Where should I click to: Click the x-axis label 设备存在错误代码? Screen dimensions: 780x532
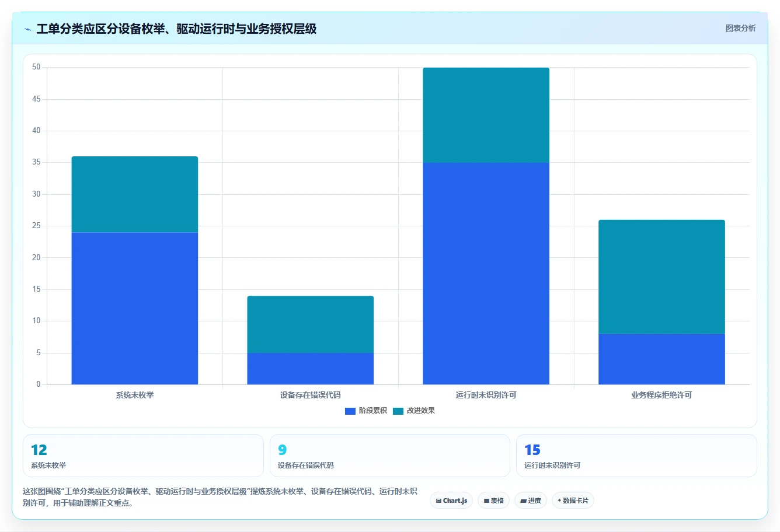[x=311, y=395]
